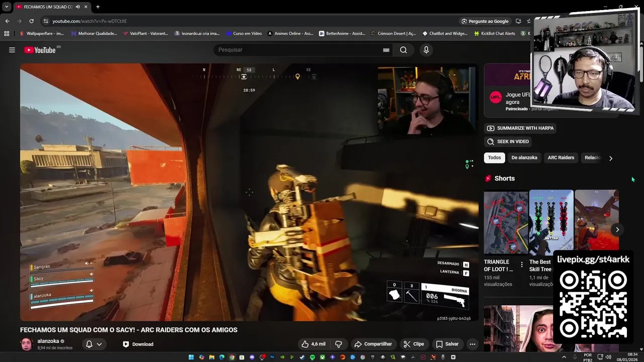The height and width of the screenshot is (362, 644).
Task: Open File Explorer from the taskbar
Action: pyautogui.click(x=212, y=357)
